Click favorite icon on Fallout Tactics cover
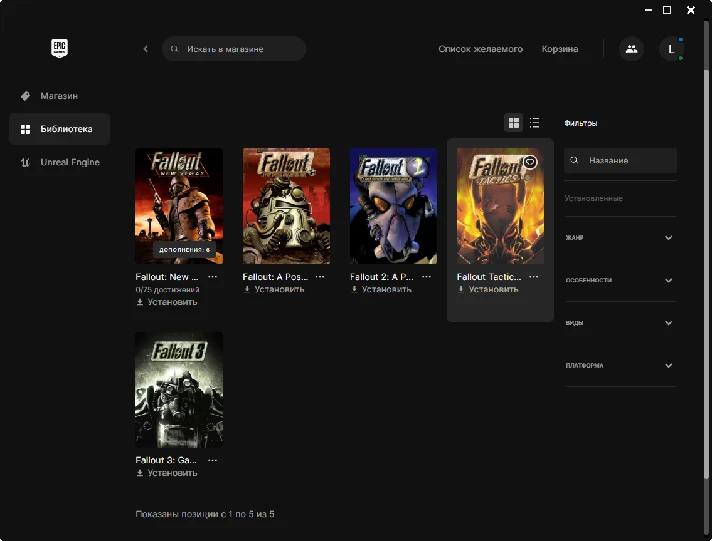Screen dimensions: 712x541 click(x=531, y=162)
